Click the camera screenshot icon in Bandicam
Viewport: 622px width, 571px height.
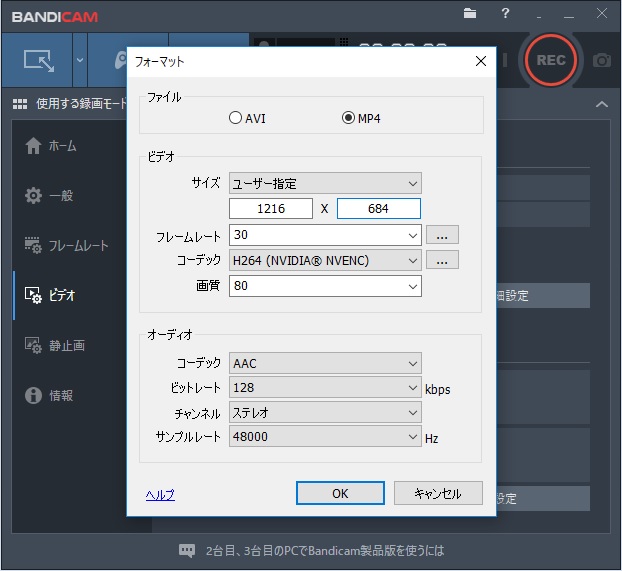(602, 60)
